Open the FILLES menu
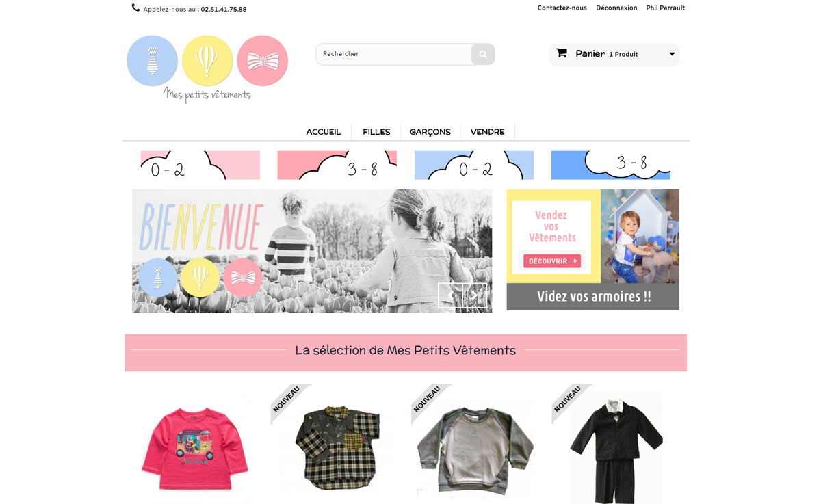This screenshot has height=504, width=821. (376, 132)
